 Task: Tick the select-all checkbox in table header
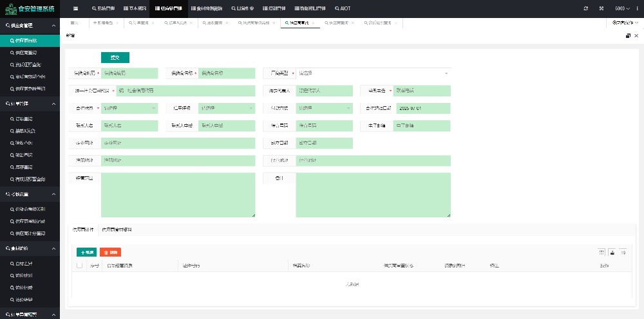[80, 265]
